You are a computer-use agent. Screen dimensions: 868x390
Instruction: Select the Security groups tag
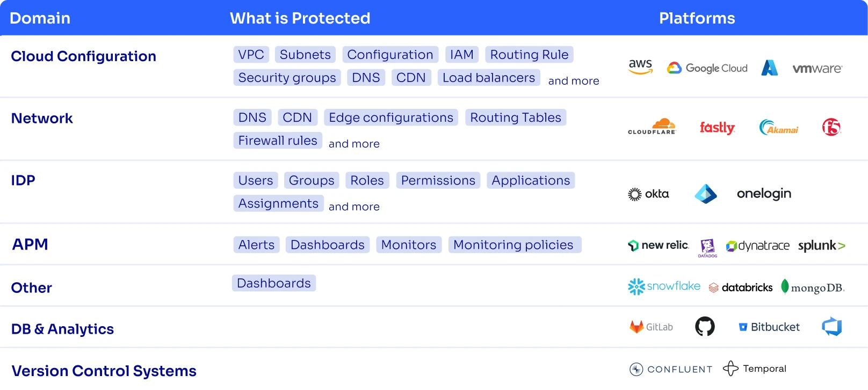pyautogui.click(x=287, y=78)
